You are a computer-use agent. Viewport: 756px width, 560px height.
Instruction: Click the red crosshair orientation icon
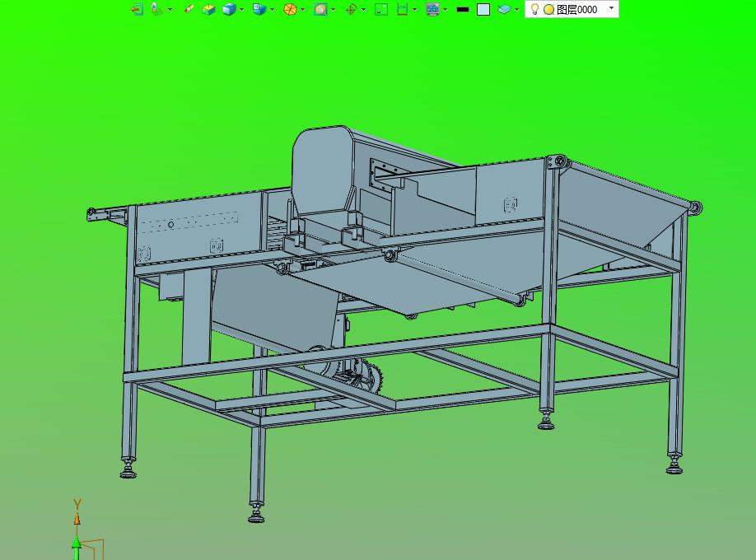tap(351, 9)
